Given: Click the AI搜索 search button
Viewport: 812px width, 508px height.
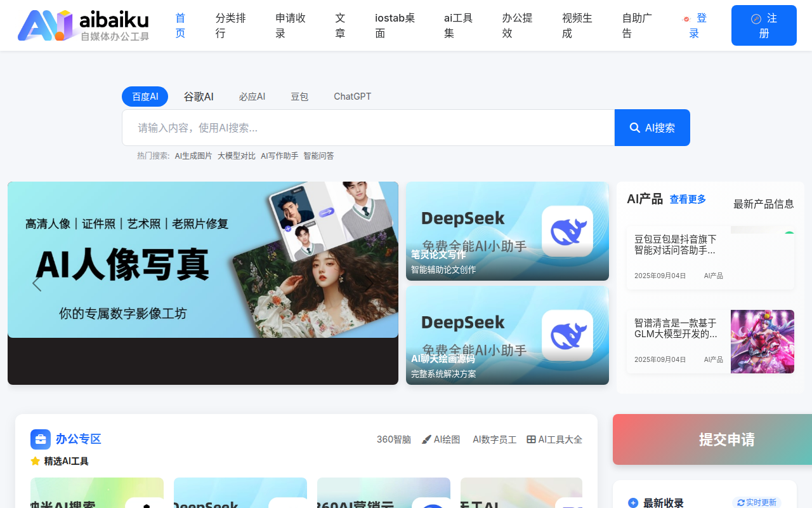Looking at the screenshot, I should click(x=652, y=128).
